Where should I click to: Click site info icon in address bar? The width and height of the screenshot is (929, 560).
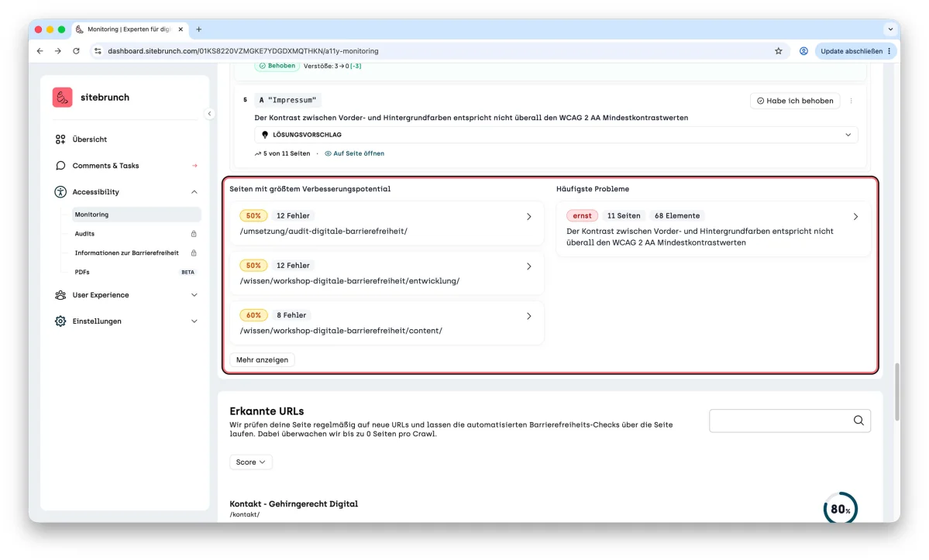98,51
